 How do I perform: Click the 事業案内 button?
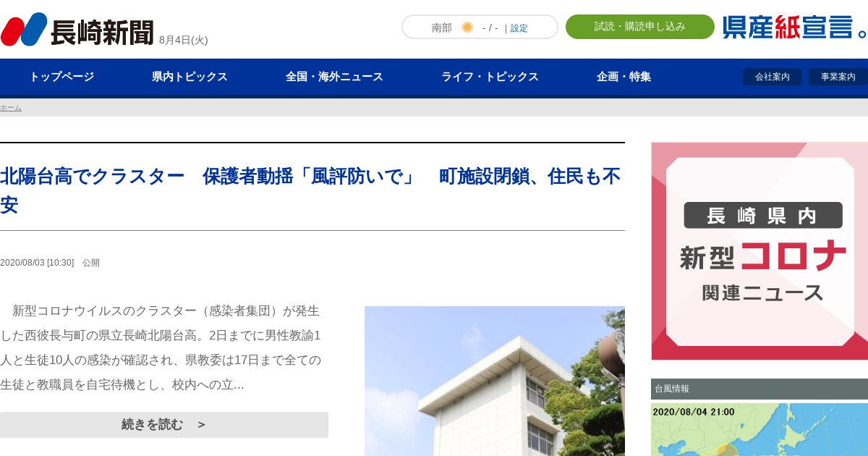coord(838,77)
